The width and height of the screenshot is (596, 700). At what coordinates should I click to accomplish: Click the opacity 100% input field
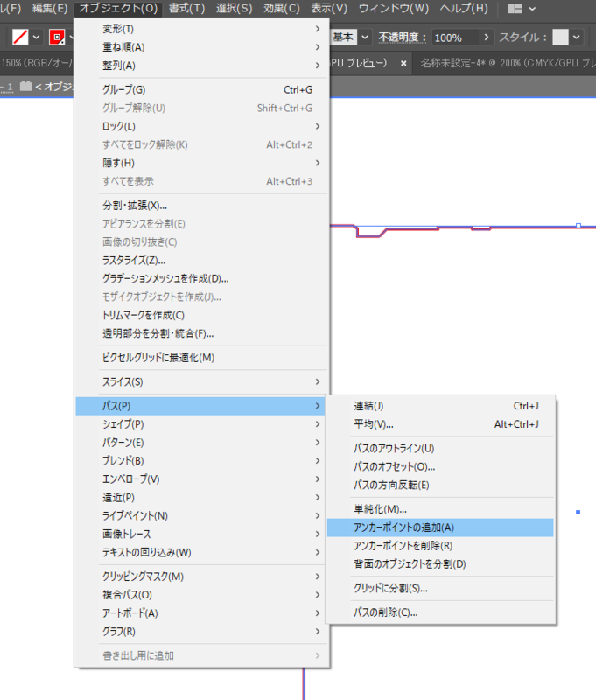(x=455, y=38)
